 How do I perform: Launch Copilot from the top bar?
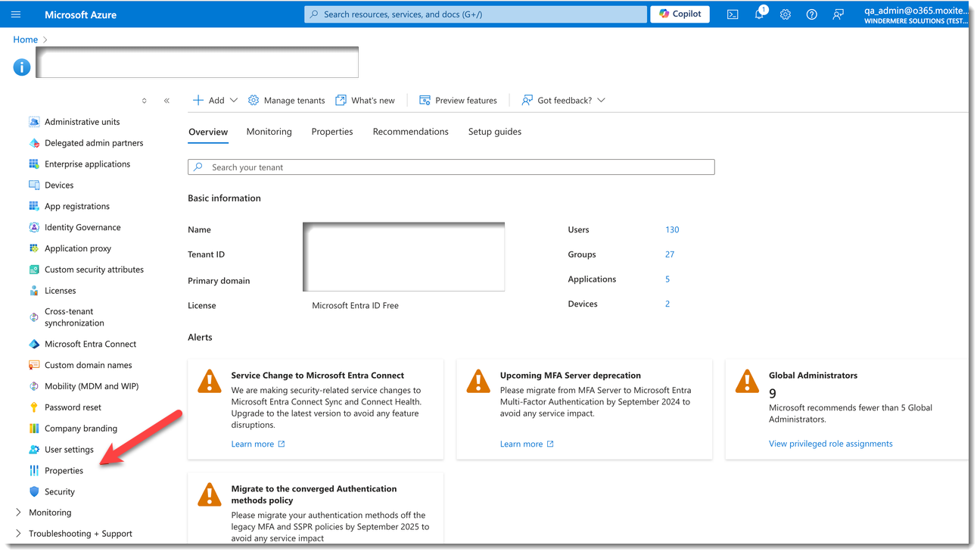click(680, 14)
